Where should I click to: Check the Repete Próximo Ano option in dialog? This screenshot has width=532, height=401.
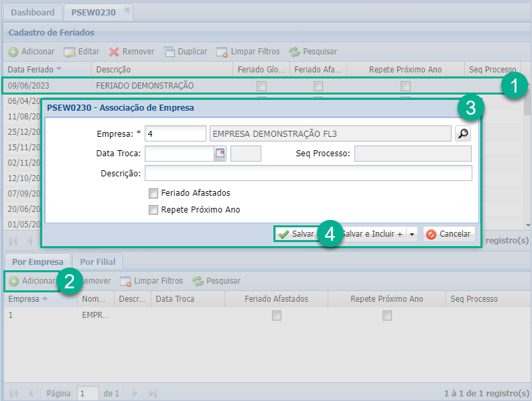click(153, 210)
